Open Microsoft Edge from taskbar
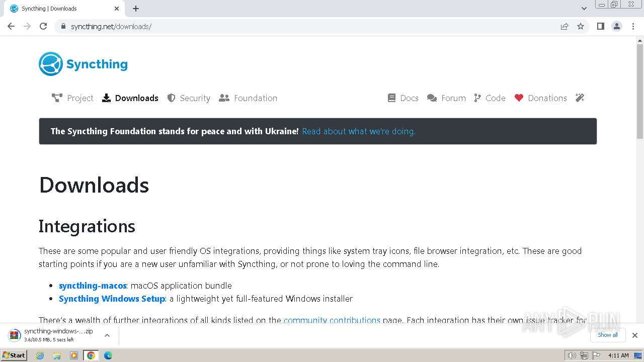The image size is (644, 362). tap(108, 355)
